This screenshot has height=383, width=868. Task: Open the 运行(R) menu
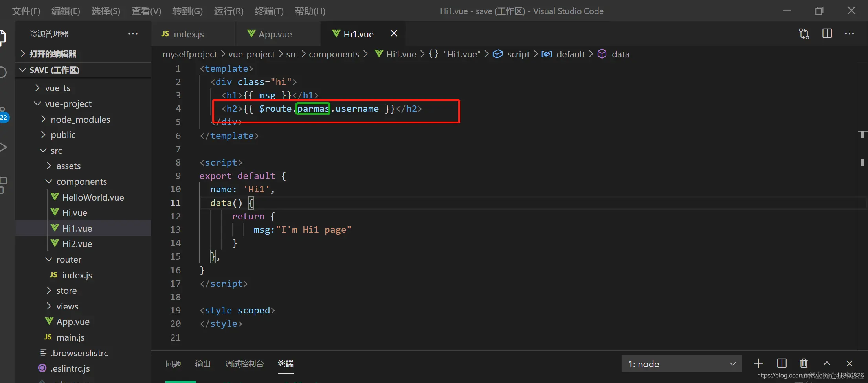tap(229, 11)
